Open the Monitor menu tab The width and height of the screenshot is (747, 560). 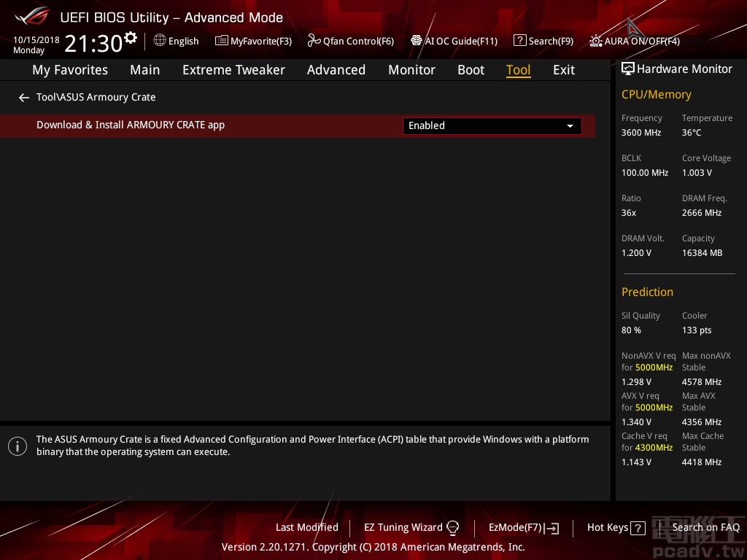(x=411, y=69)
